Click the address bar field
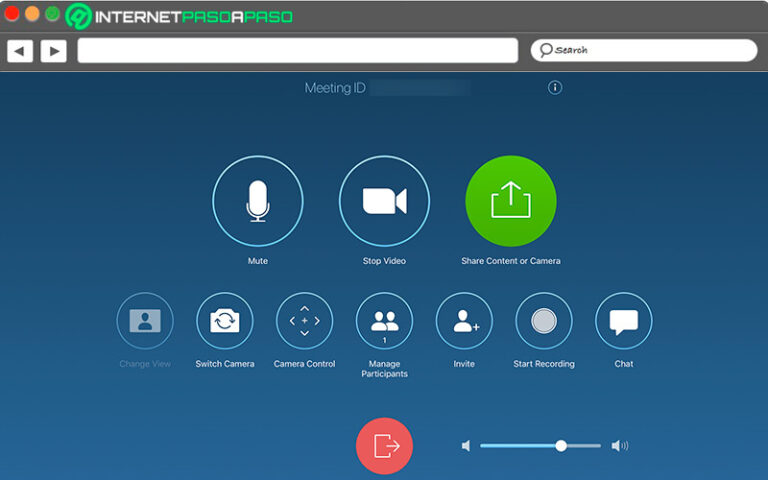This screenshot has width=768, height=480. [297, 50]
